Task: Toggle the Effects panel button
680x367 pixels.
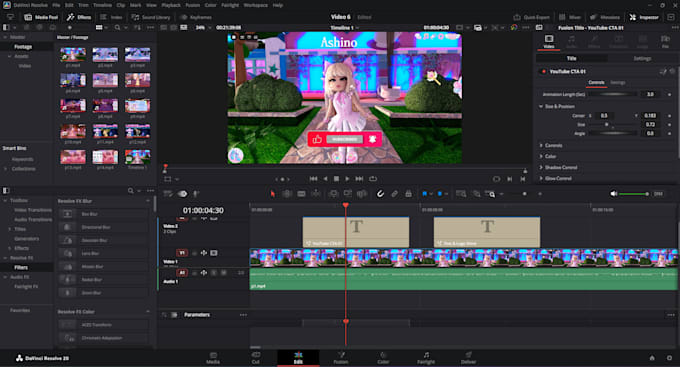Action: (79, 17)
